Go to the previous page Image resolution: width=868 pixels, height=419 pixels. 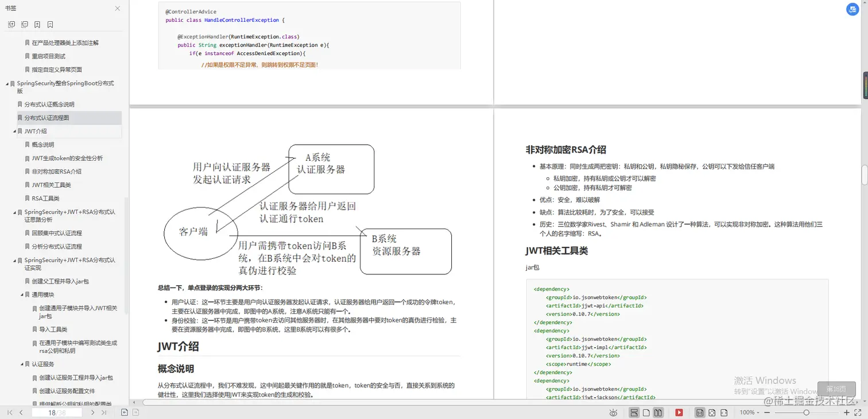coord(21,412)
